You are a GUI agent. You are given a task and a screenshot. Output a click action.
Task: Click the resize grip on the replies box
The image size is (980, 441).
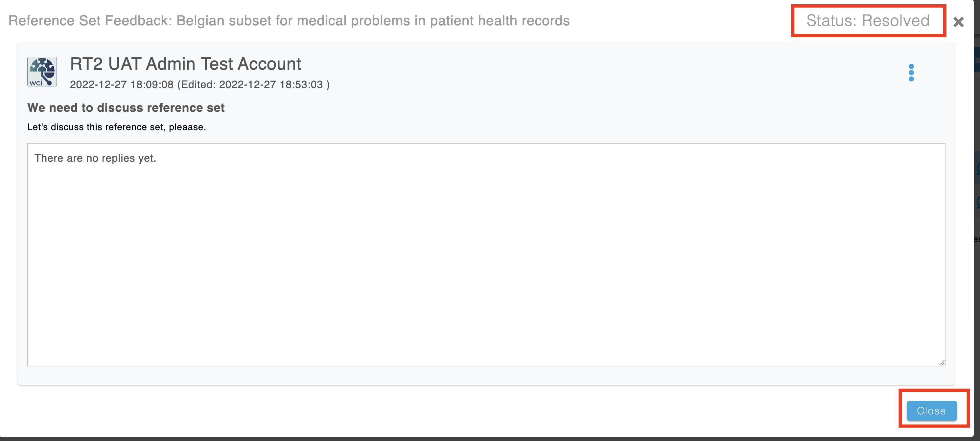[x=942, y=362]
